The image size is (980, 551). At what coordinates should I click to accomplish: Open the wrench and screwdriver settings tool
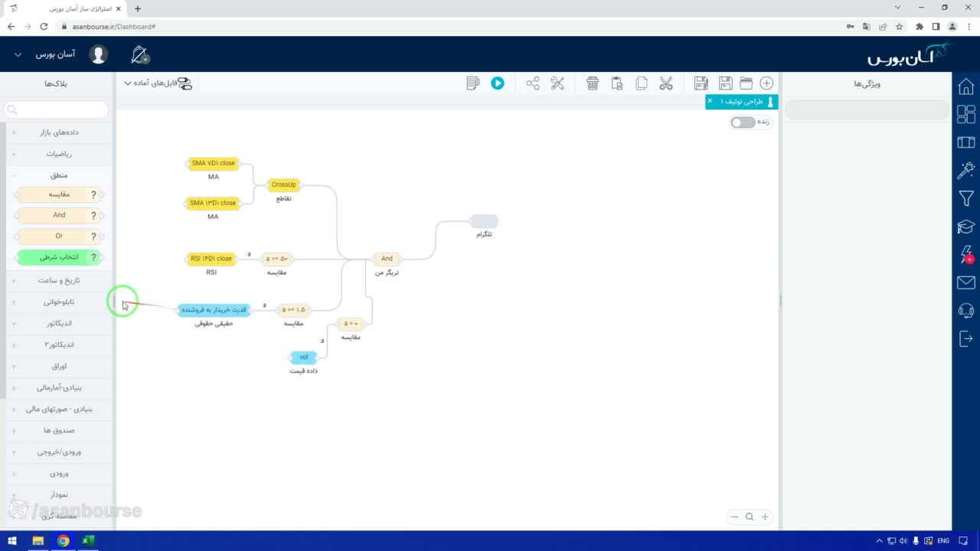pos(557,83)
